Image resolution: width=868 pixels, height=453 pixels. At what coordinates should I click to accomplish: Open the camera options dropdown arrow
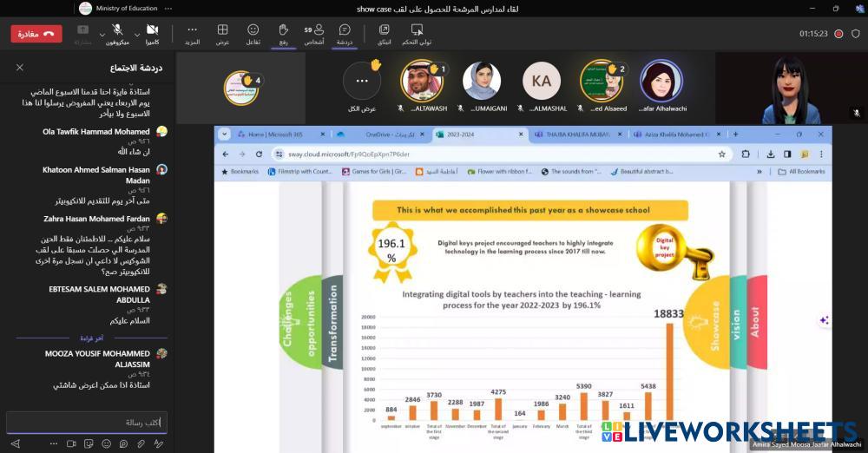pyautogui.click(x=138, y=35)
